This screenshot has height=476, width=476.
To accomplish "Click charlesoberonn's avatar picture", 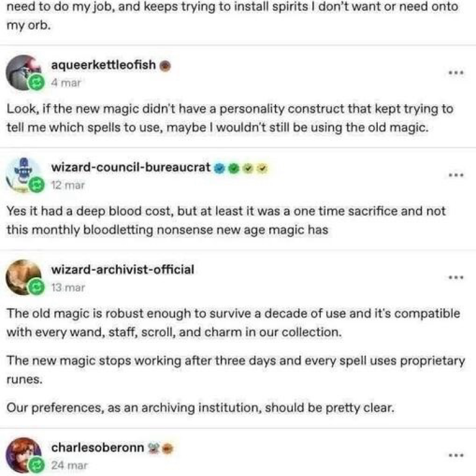I will 23,454.
